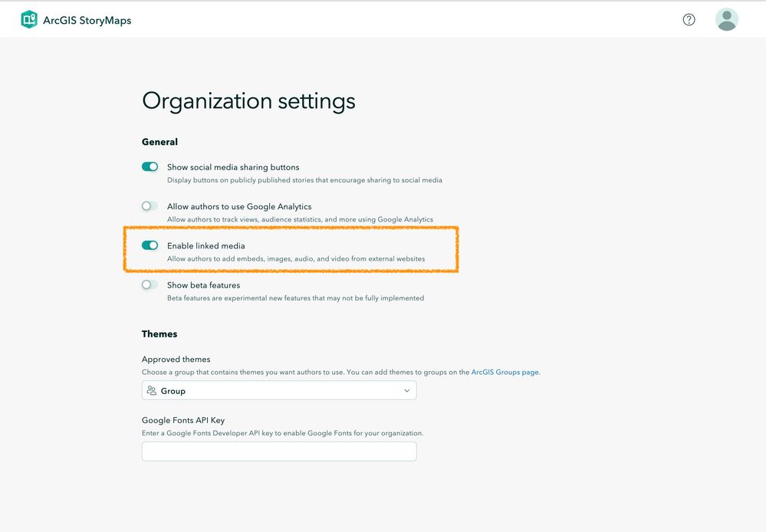This screenshot has height=532, width=766.
Task: Click the Show social media sharing buttons label
Action: pyautogui.click(x=233, y=167)
